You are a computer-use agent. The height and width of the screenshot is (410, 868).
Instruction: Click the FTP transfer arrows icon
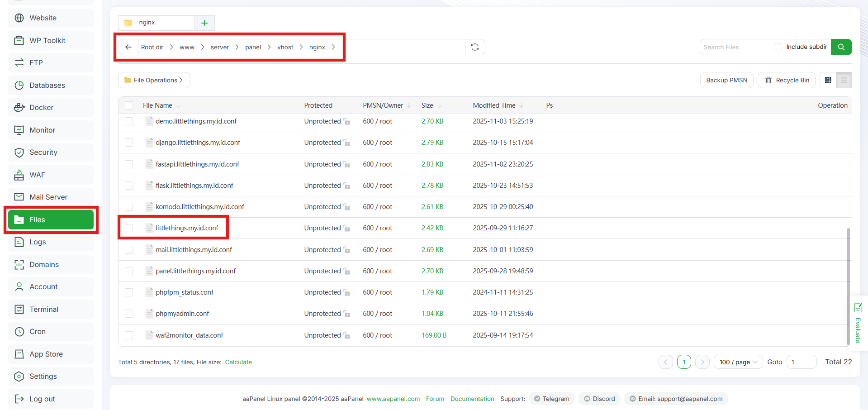[19, 63]
